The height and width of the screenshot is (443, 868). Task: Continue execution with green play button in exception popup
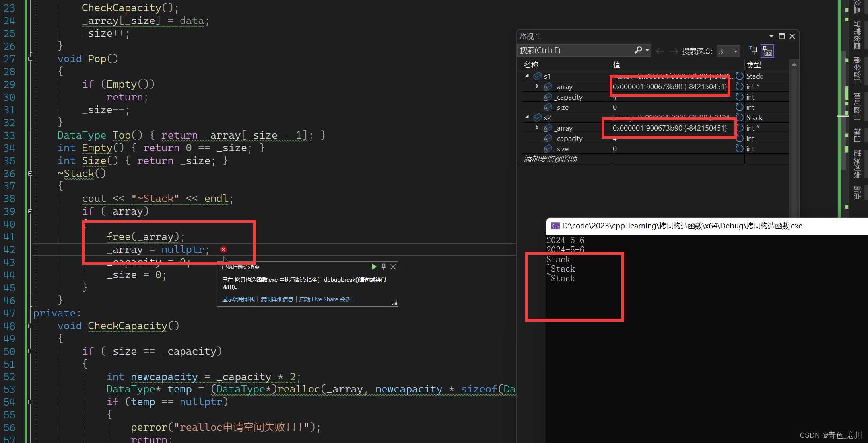coord(374,267)
